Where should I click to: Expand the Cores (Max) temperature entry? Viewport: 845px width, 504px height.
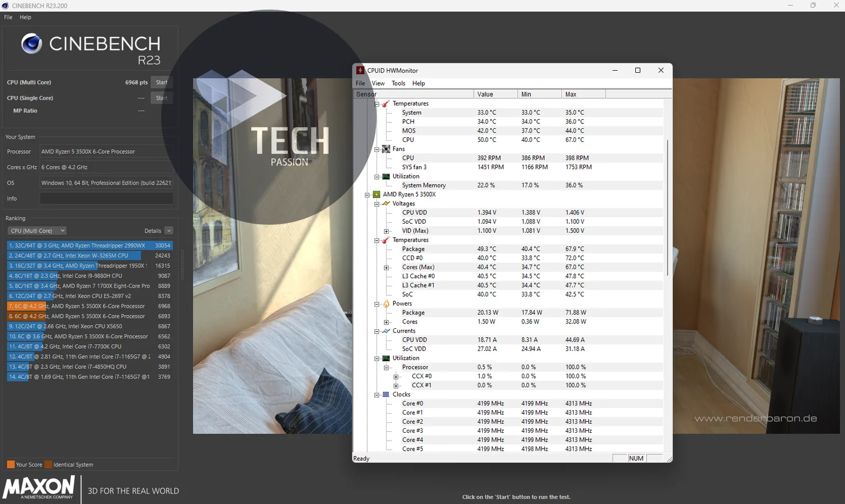pyautogui.click(x=386, y=268)
